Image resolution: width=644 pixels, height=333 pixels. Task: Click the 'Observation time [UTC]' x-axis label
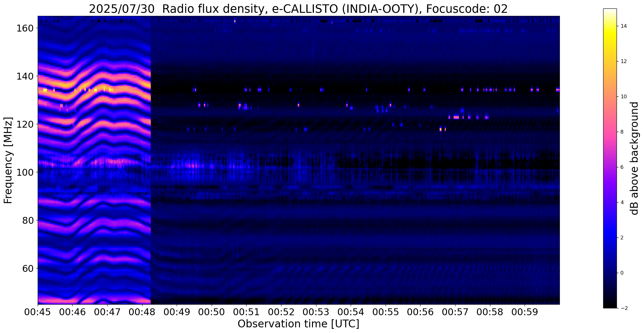298,324
